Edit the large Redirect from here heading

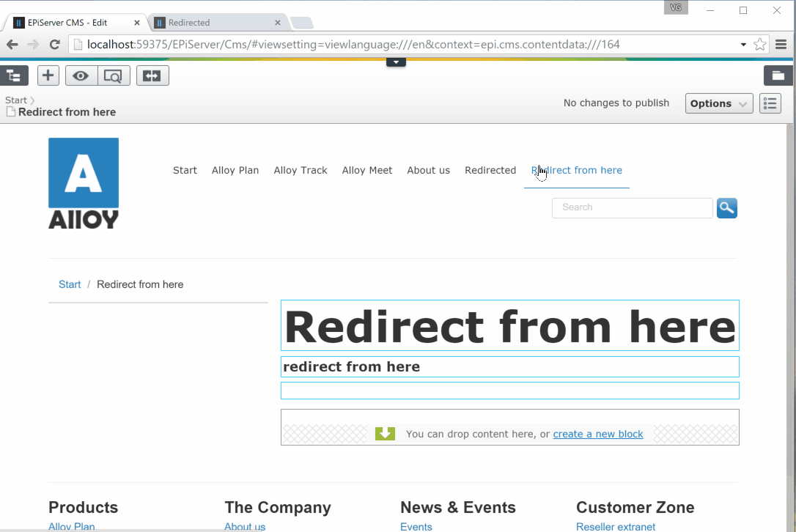point(509,325)
